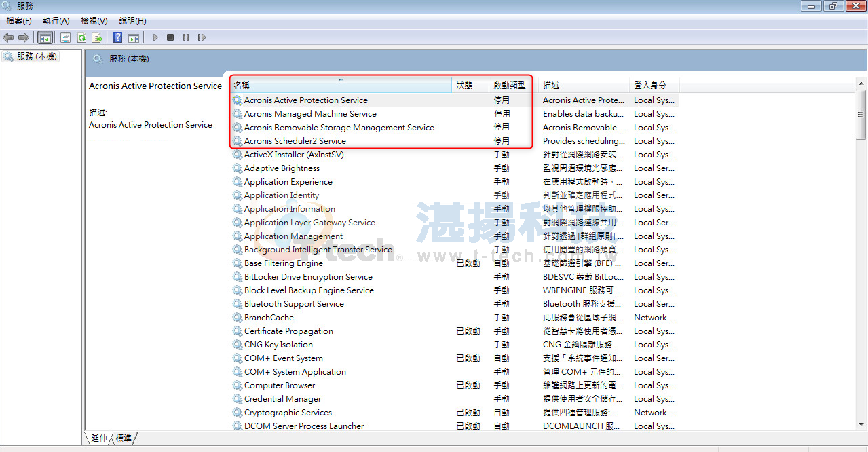Click the Back arrow in the toolbar
The width and height of the screenshot is (868, 452).
pyautogui.click(x=8, y=37)
